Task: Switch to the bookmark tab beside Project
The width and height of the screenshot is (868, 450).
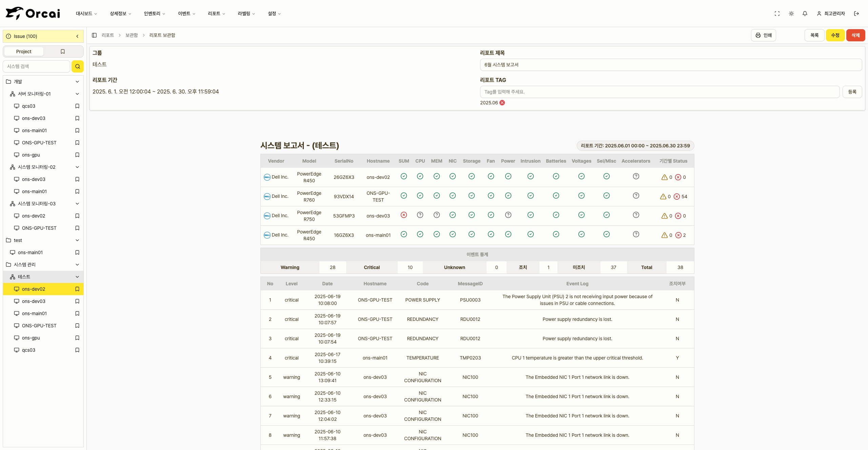Action: pos(63,52)
